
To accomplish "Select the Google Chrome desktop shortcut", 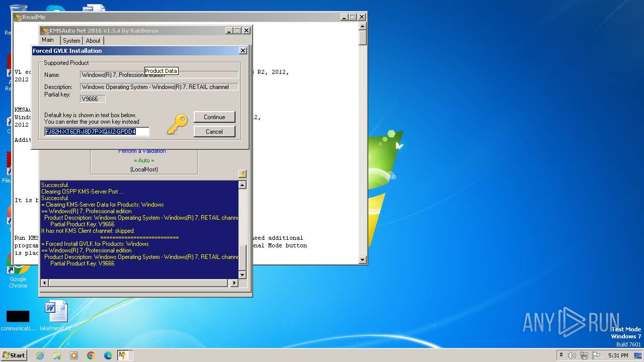I will [x=18, y=271].
